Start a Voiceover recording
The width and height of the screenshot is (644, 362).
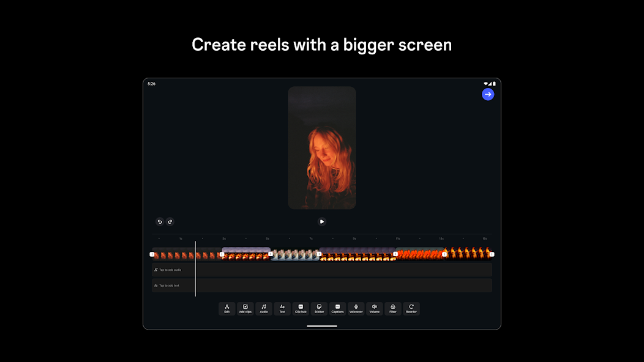356,309
